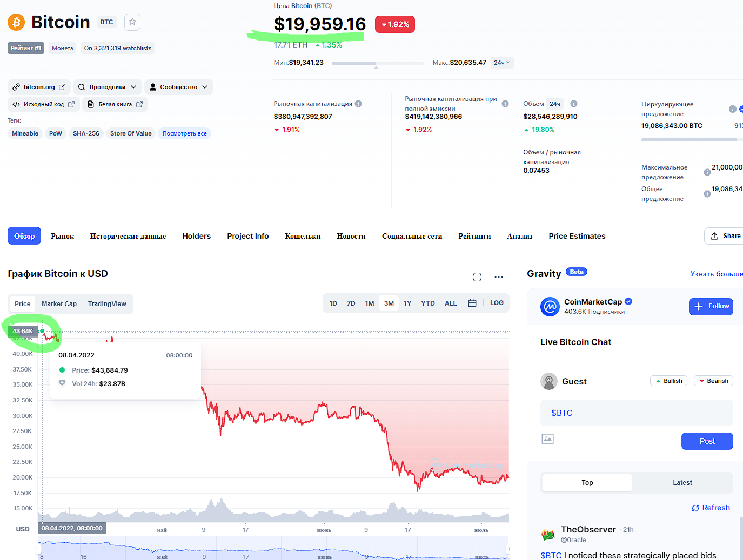Click the $BTC chat input field
Viewport: 743px width, 560px height.
click(636, 413)
